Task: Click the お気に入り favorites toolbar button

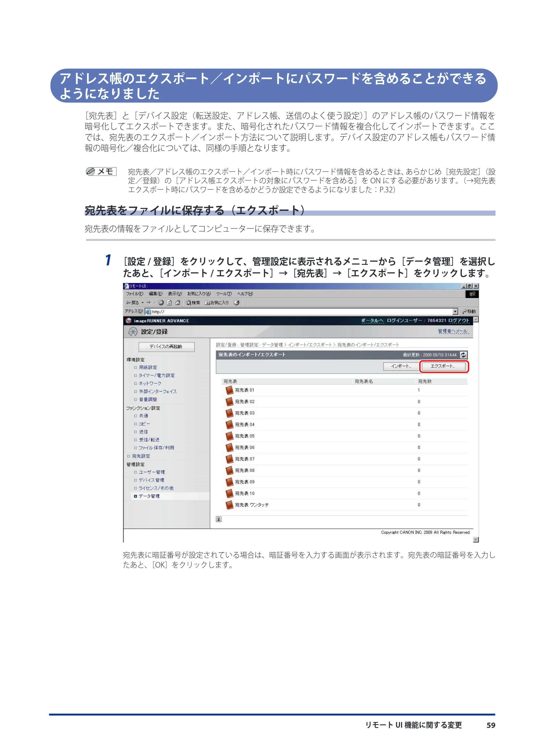Action: click(x=217, y=303)
